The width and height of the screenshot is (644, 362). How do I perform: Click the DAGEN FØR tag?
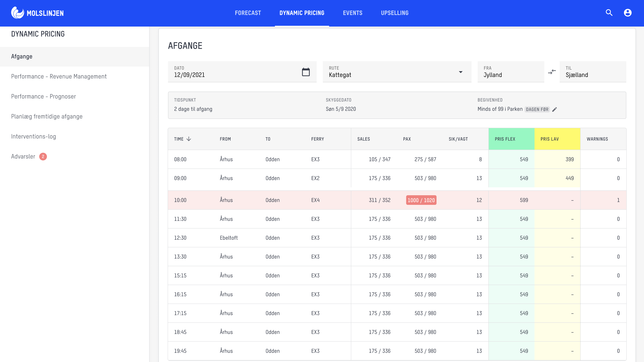[x=537, y=109]
